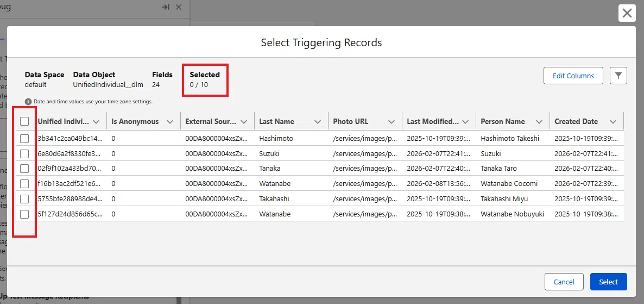Viewport: 644px width, 304px height.
Task: Close the Select Triggering Records dialog
Action: (x=627, y=14)
